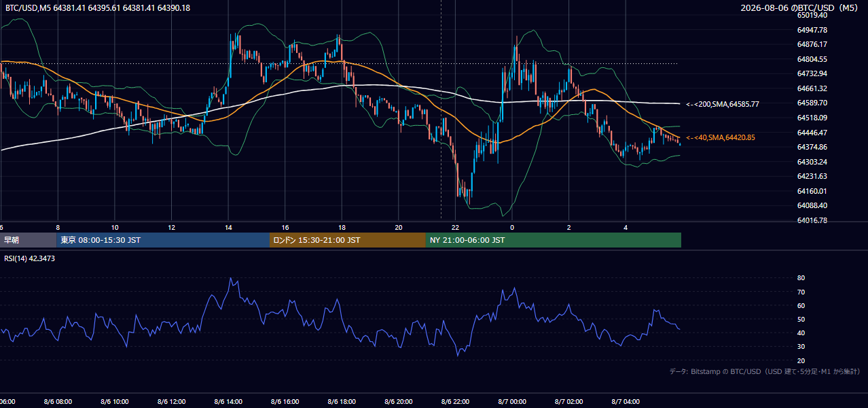Click price label 64160.01 on price axis
Image resolution: width=868 pixels, height=408 pixels.
pos(812,191)
